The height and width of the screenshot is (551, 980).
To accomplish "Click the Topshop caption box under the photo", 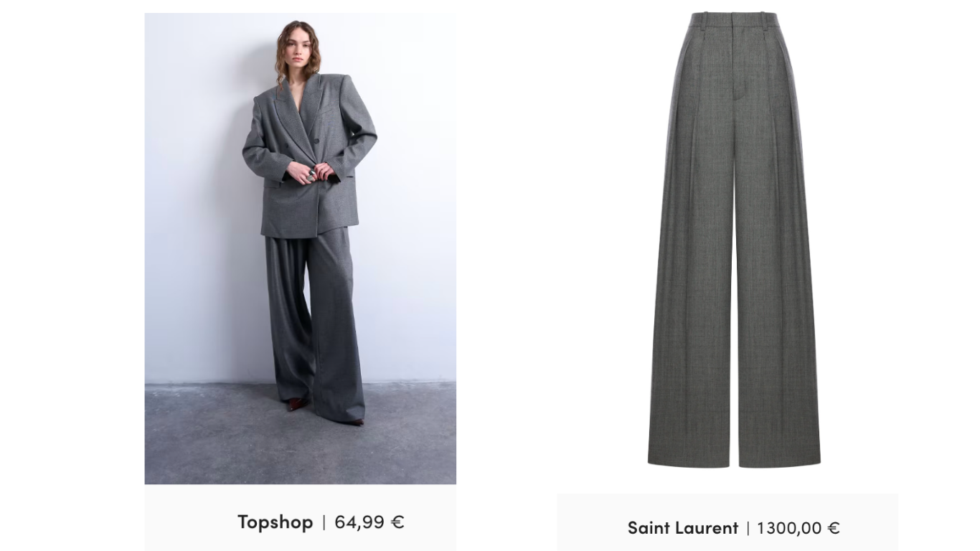I will coord(300,518).
